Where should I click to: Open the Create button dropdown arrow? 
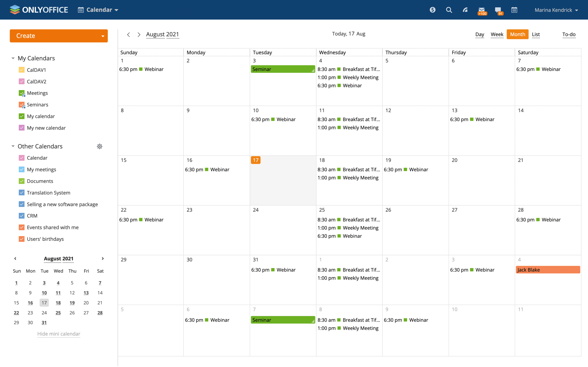(102, 36)
